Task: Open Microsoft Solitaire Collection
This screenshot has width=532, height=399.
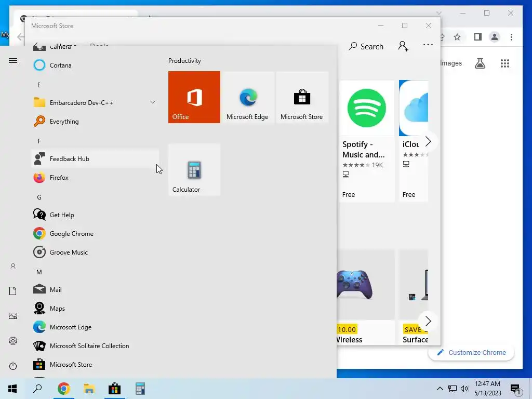Action: point(95,345)
